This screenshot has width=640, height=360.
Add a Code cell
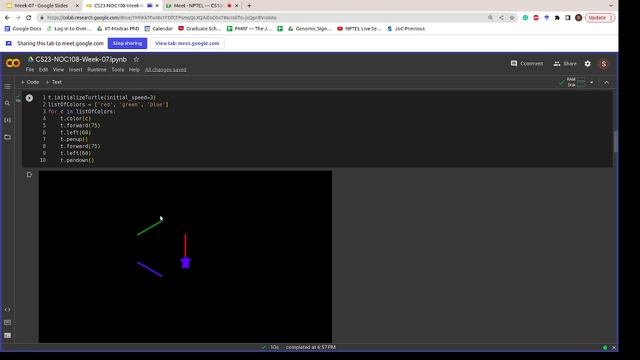[30, 82]
